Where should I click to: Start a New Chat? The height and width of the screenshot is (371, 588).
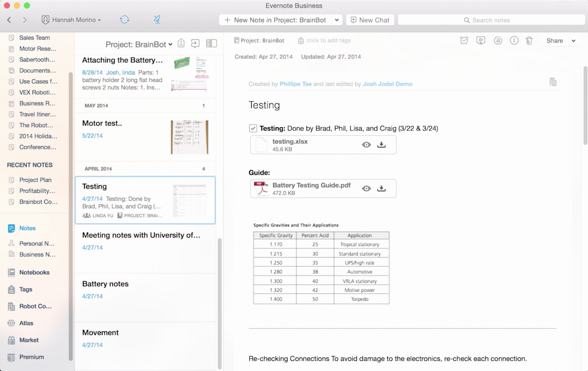[370, 20]
